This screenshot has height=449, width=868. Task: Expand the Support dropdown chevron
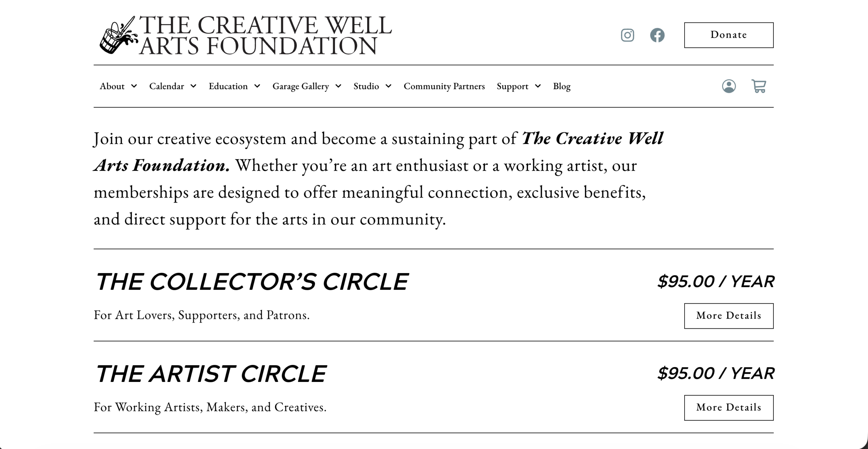pos(538,86)
